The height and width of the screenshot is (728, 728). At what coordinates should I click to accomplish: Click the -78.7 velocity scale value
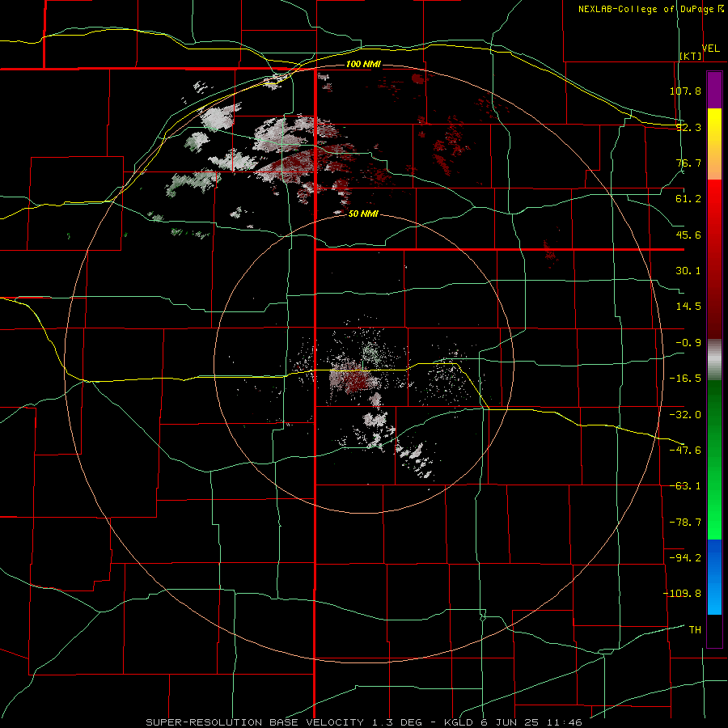pyautogui.click(x=685, y=523)
